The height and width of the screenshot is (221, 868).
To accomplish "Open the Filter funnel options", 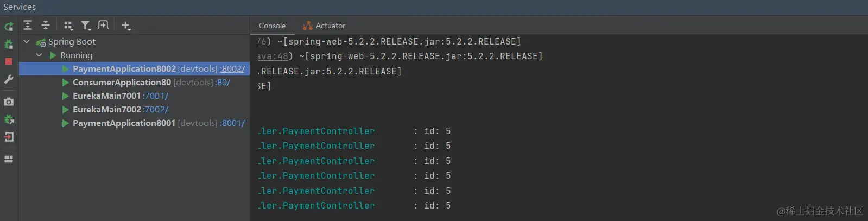I will tap(86, 25).
